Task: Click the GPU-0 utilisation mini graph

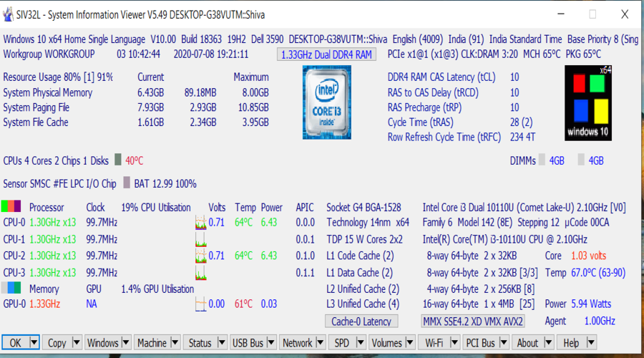Action: click(201, 304)
